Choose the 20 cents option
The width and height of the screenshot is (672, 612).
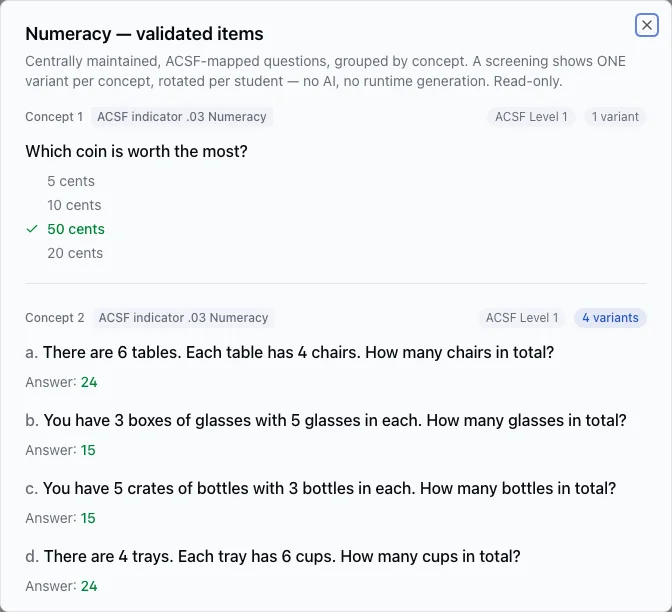click(75, 253)
